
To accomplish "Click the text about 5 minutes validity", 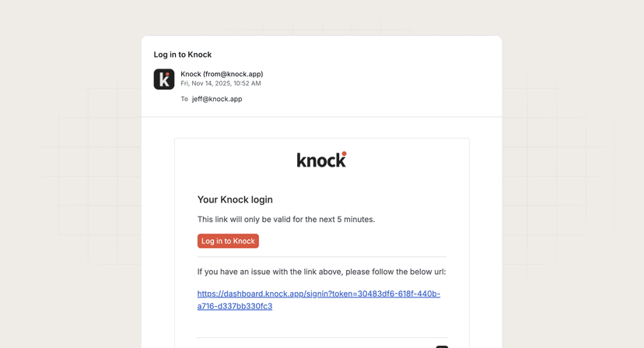I will [286, 220].
